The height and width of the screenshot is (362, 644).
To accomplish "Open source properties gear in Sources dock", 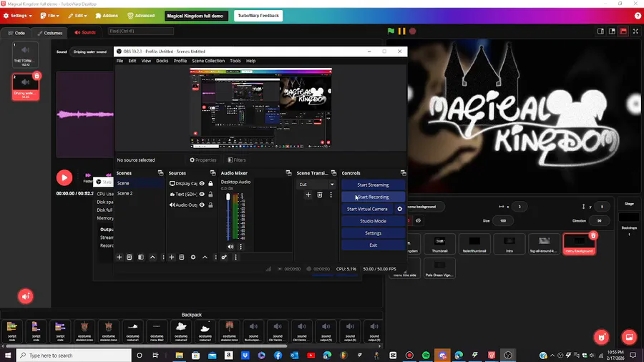I will point(193,258).
